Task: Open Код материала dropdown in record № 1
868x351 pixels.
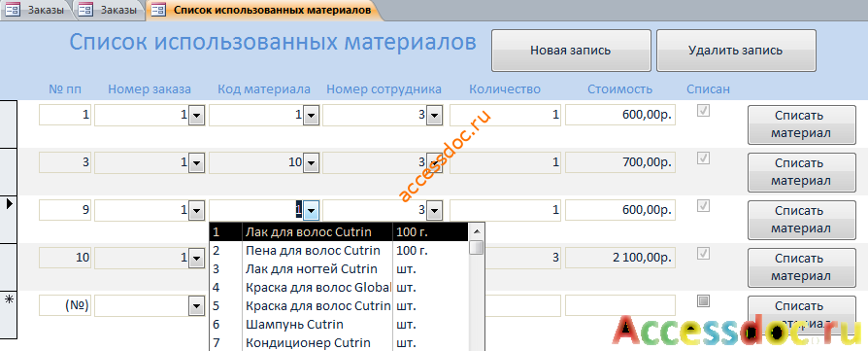Action: tap(311, 116)
